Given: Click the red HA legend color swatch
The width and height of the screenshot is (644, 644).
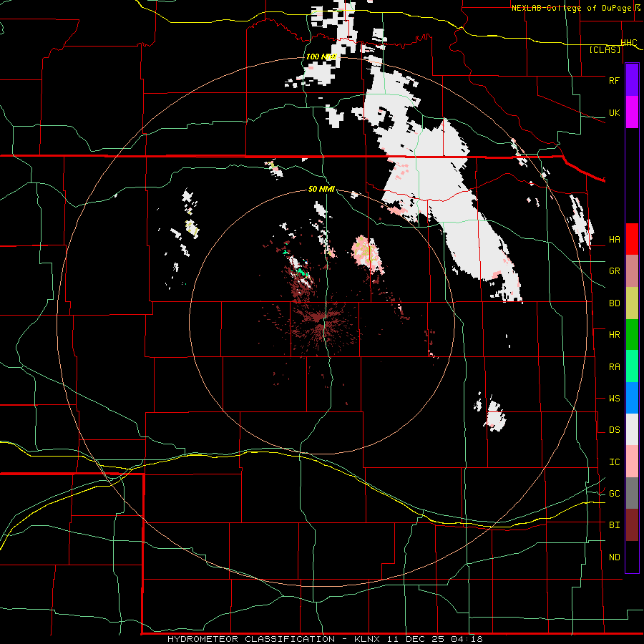Looking at the screenshot, I should click(x=632, y=239).
